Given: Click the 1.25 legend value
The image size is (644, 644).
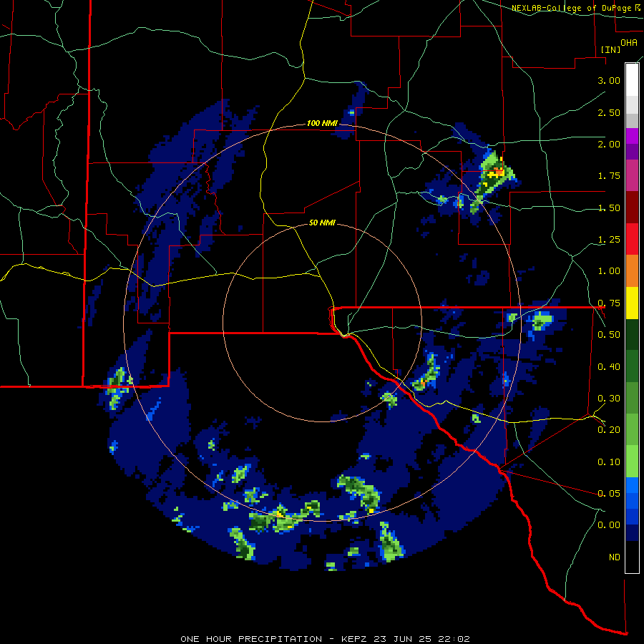Looking at the screenshot, I should point(609,240).
